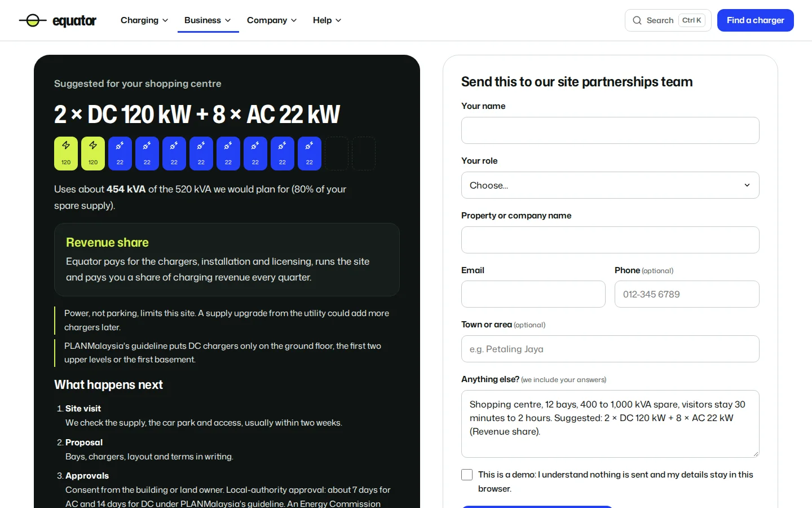Click "Suggested for your shopping centre" text
Image resolution: width=812 pixels, height=508 pixels.
(138, 84)
